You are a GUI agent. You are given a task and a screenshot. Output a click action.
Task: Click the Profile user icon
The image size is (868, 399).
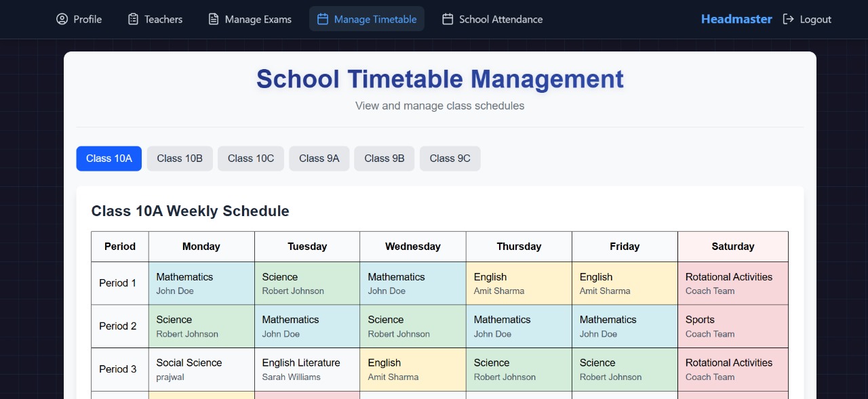[62, 19]
